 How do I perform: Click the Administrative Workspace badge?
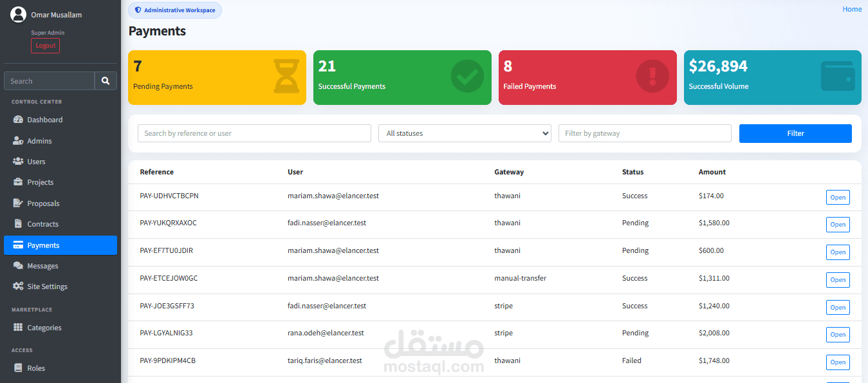click(x=175, y=10)
